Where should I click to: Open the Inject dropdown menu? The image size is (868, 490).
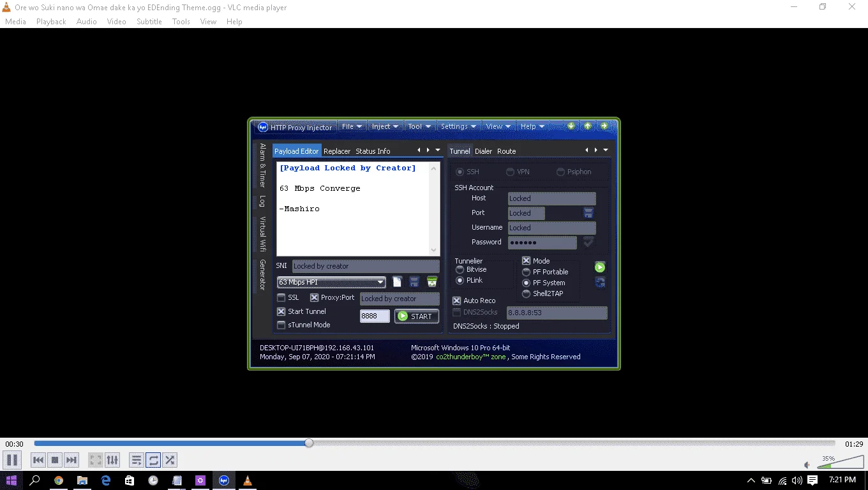pos(385,126)
